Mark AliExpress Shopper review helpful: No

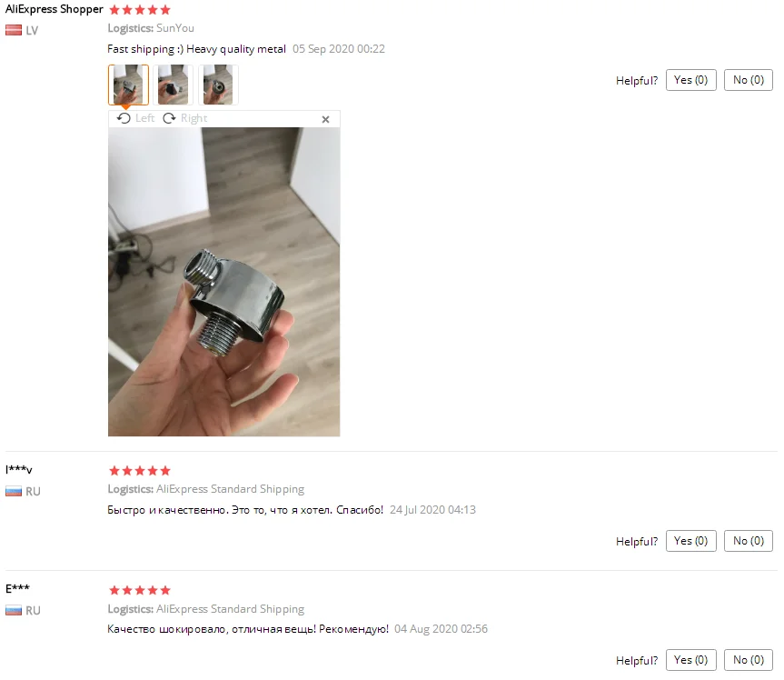coord(749,80)
